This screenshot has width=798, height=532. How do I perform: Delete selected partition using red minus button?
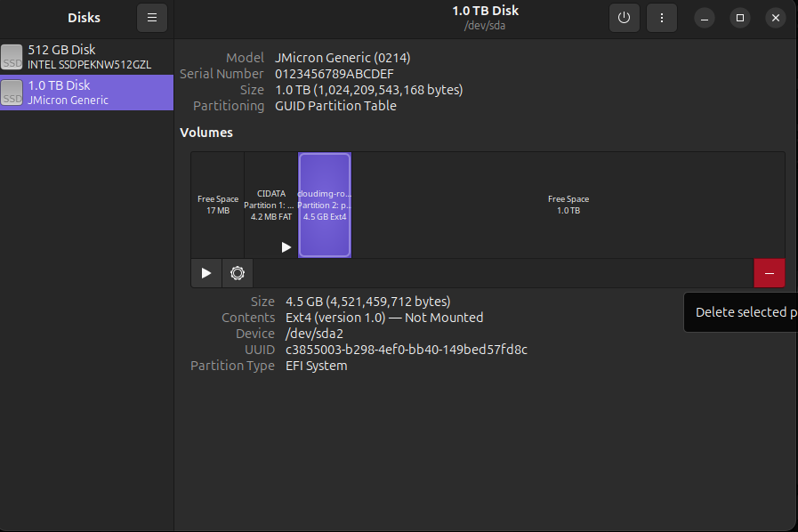(x=769, y=273)
